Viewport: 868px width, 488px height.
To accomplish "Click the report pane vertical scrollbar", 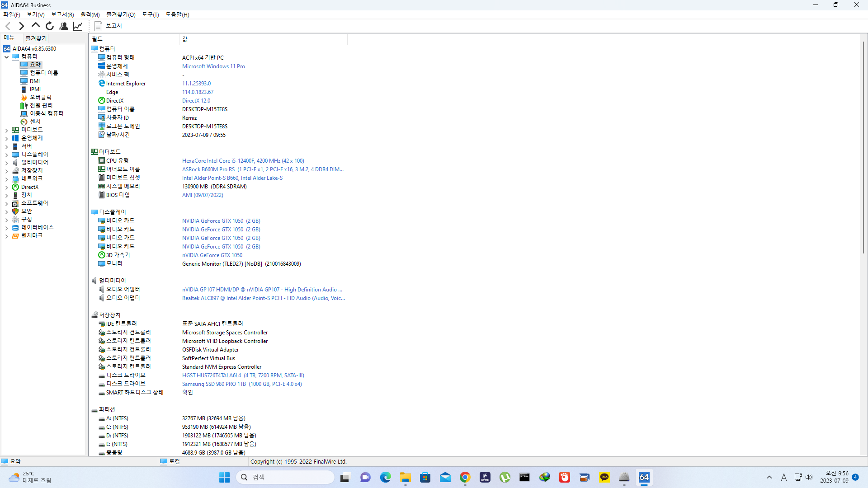I will [x=863, y=147].
